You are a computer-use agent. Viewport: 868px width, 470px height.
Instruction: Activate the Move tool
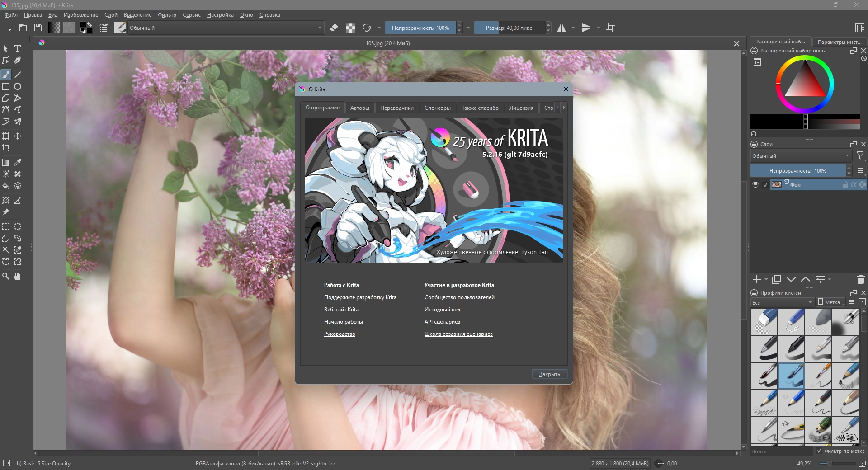click(18, 136)
